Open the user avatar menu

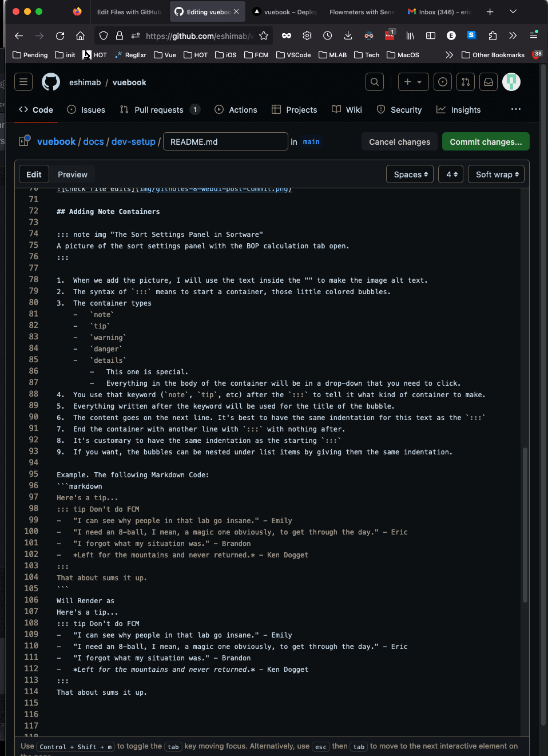click(511, 82)
